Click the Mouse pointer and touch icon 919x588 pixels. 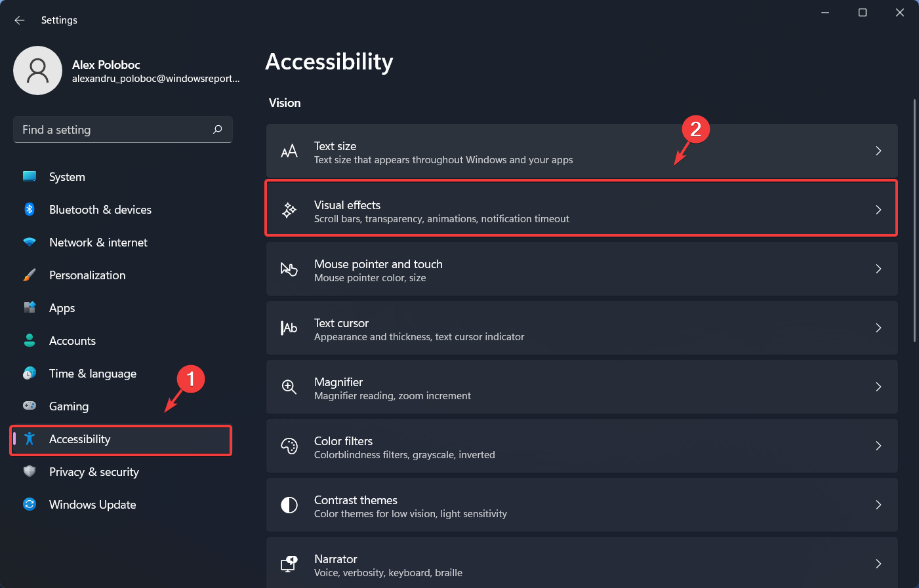pos(289,269)
